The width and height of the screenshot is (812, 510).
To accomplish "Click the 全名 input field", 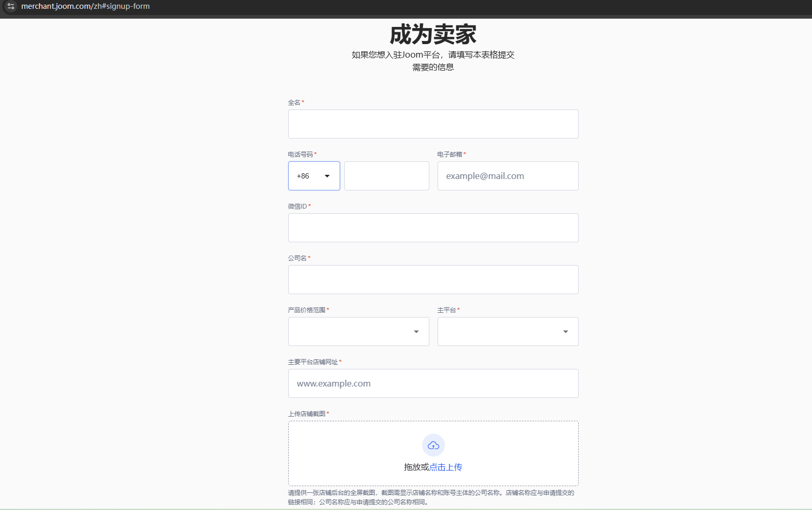I will click(x=433, y=124).
